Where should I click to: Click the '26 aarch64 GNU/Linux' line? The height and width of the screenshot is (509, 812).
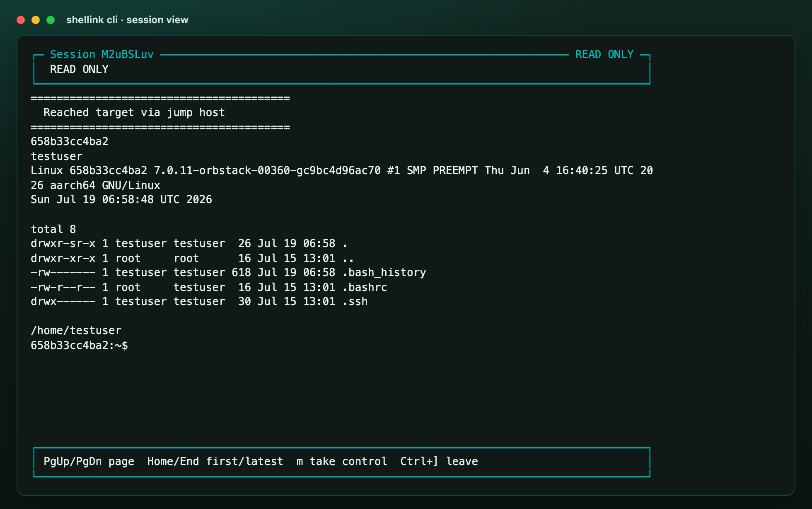[x=96, y=185]
